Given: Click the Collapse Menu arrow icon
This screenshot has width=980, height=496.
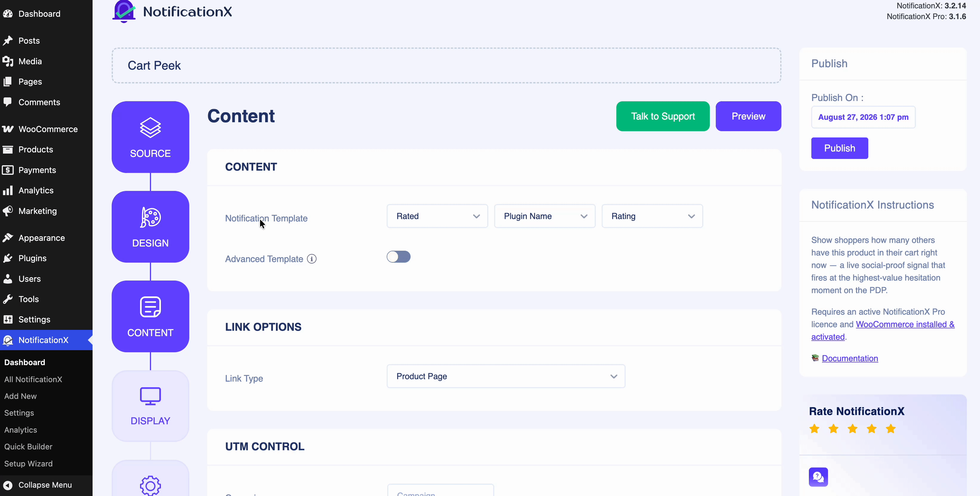Looking at the screenshot, I should (8, 485).
